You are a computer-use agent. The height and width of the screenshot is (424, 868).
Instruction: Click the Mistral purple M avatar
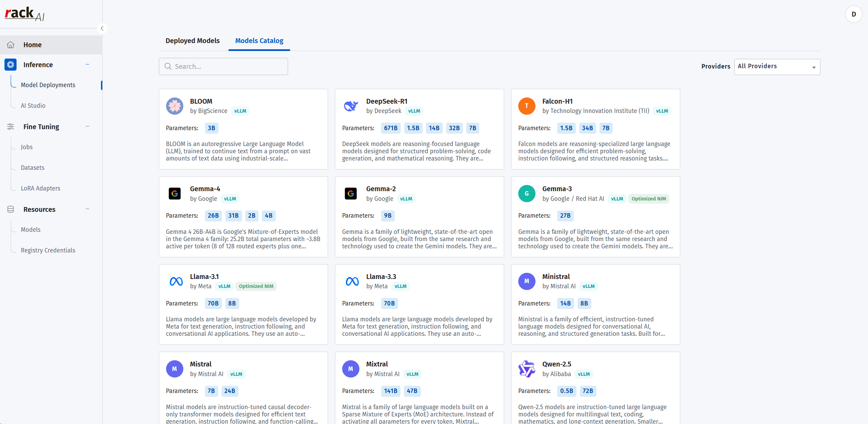175,369
